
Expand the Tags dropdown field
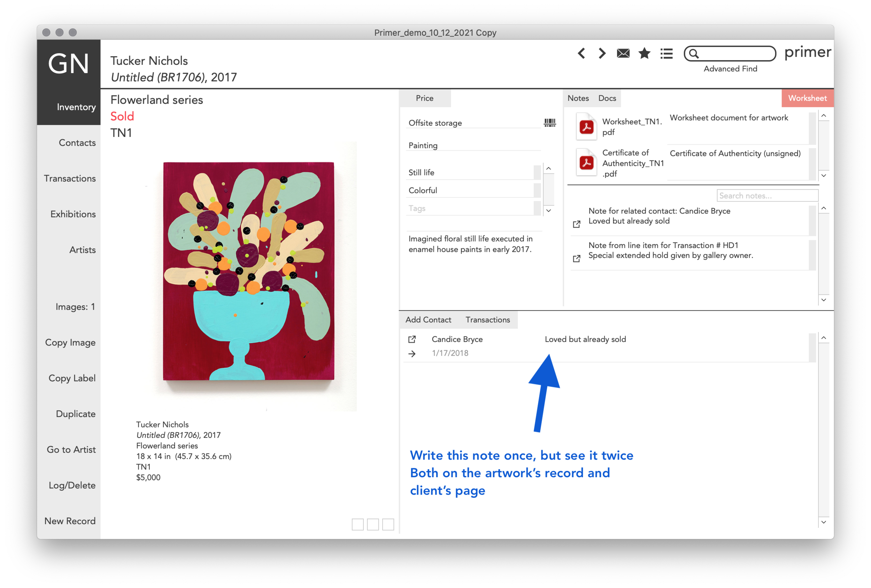pos(550,209)
